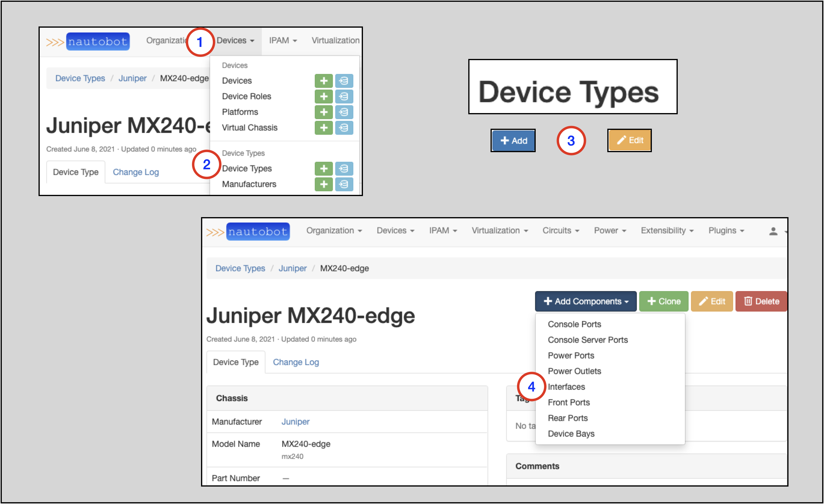The height and width of the screenshot is (504, 824).
Task: Click the plus icon next to Device Types
Action: click(324, 168)
